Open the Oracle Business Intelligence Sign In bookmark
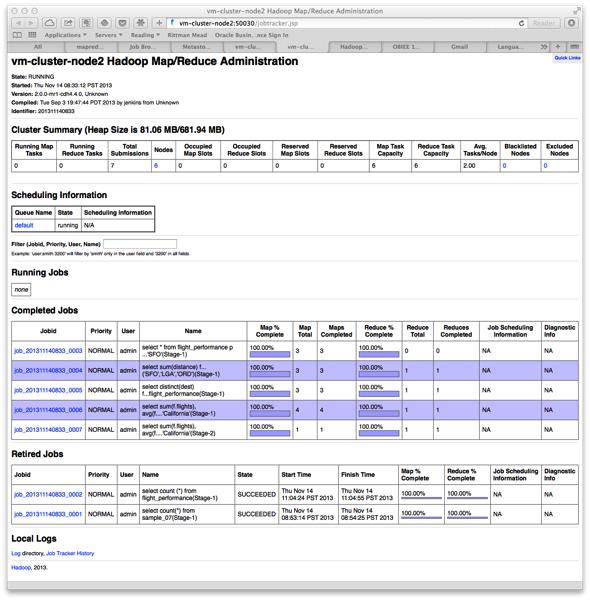Screen dimensions: 590x600 click(251, 35)
